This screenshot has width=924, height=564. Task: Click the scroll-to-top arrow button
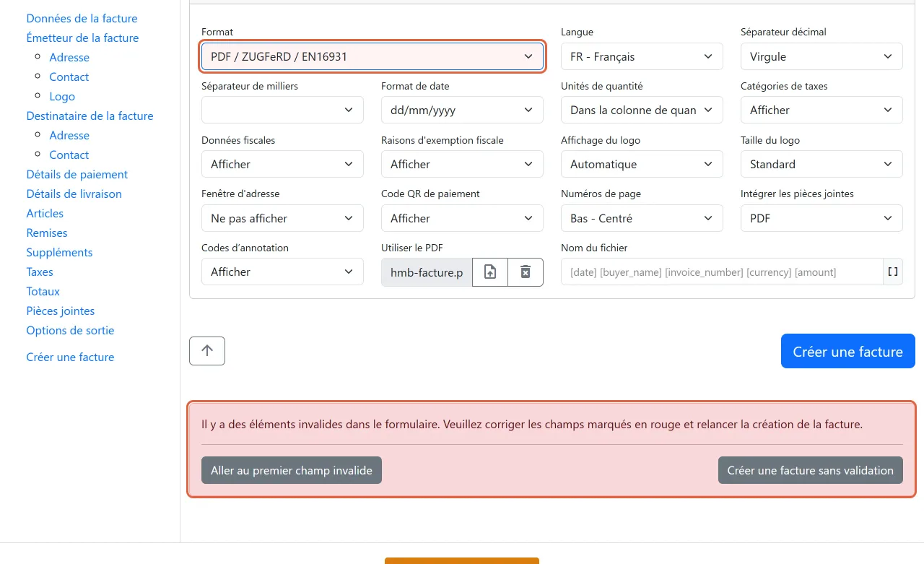point(207,351)
